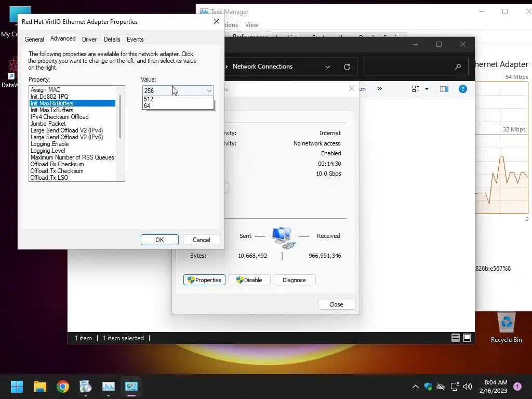Open the volume tray icon
The width and height of the screenshot is (532, 399).
[468, 387]
